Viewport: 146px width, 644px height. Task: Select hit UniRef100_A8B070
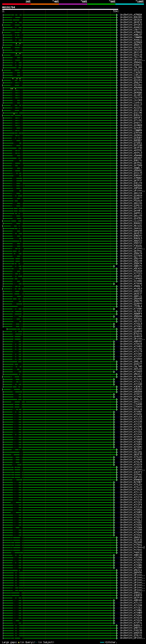(x=131, y=266)
